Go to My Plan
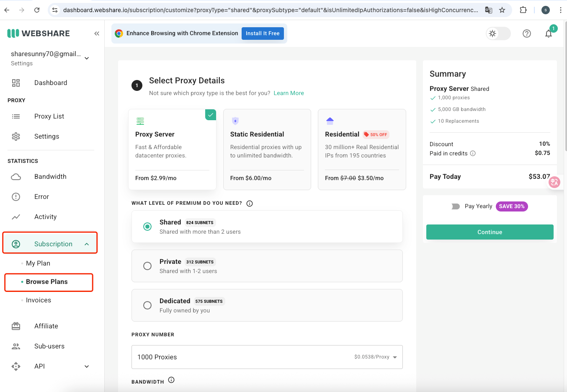The width and height of the screenshot is (567, 392). 38,263
